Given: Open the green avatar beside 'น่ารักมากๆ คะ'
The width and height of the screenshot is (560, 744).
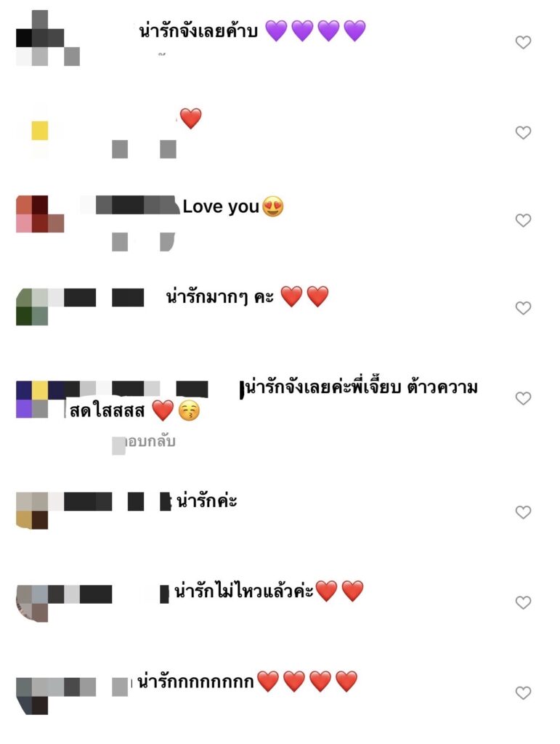Looking at the screenshot, I should (32, 307).
